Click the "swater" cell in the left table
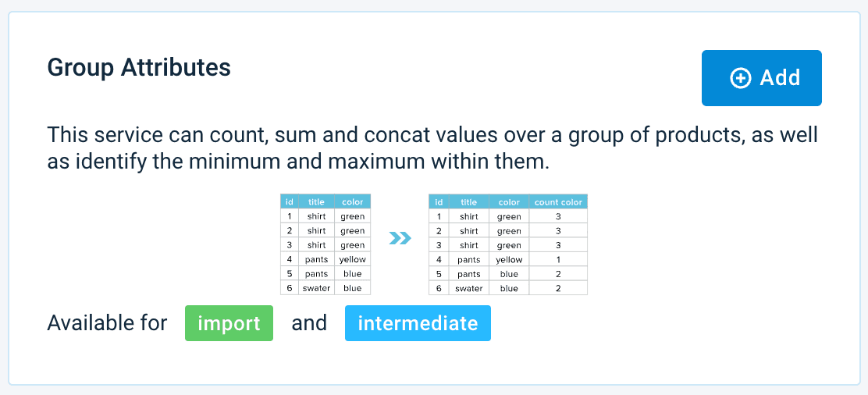 tap(316, 288)
